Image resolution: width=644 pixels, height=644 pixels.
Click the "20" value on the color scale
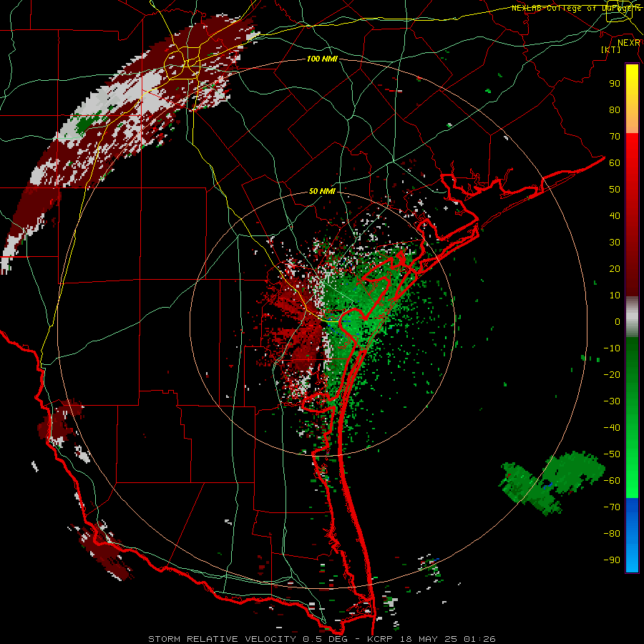pyautogui.click(x=615, y=269)
